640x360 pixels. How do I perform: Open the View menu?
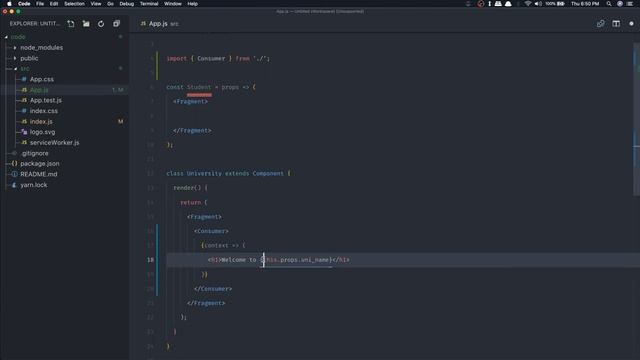coord(96,4)
